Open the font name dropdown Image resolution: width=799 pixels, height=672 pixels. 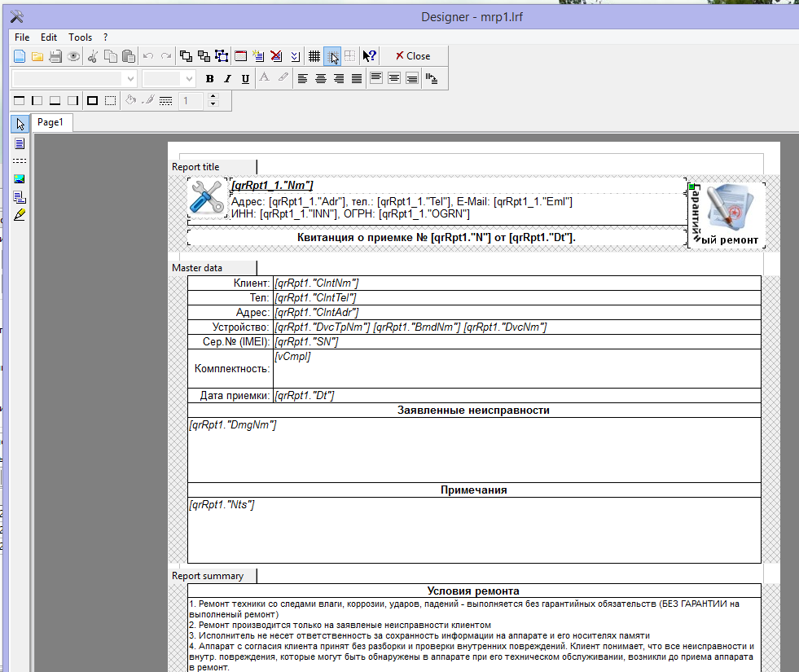click(130, 78)
